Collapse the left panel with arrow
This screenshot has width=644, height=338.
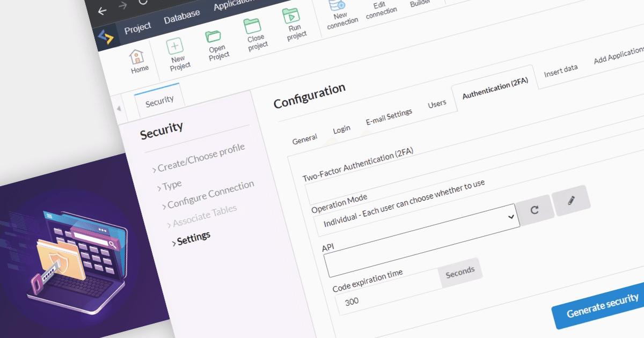pyautogui.click(x=119, y=109)
